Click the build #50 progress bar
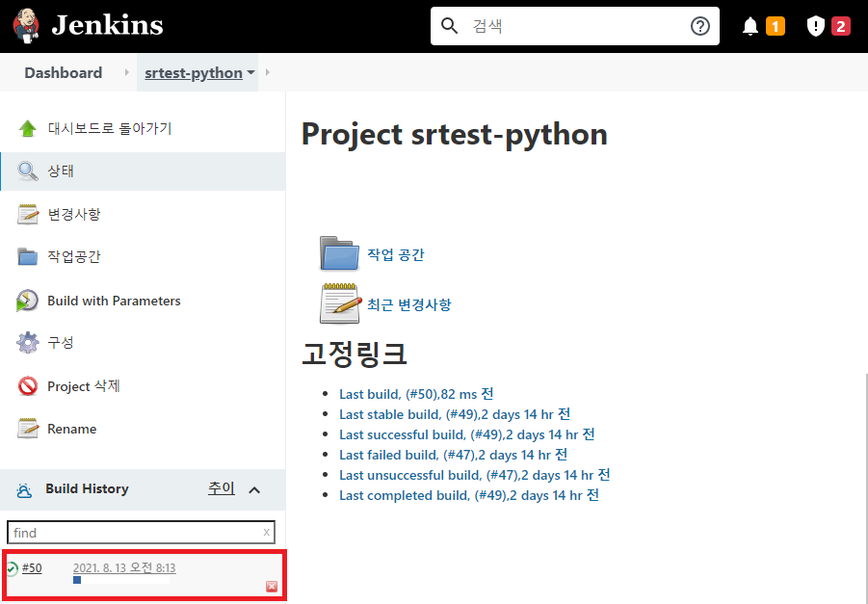Viewport: 868px width, 604px height. (121, 580)
